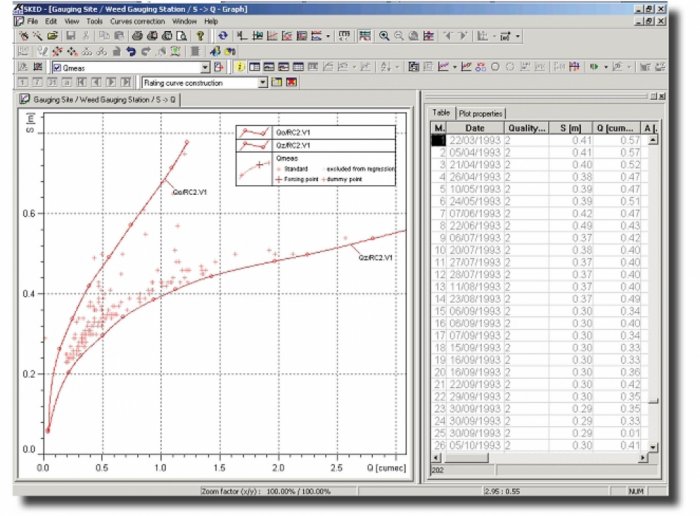
Task: Click the Zoom in magnifier icon
Action: point(383,36)
